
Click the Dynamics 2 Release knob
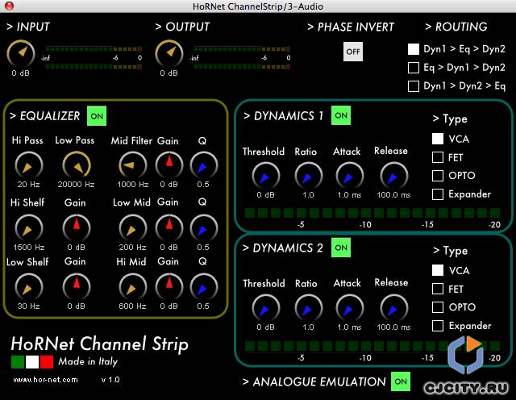[x=394, y=309]
